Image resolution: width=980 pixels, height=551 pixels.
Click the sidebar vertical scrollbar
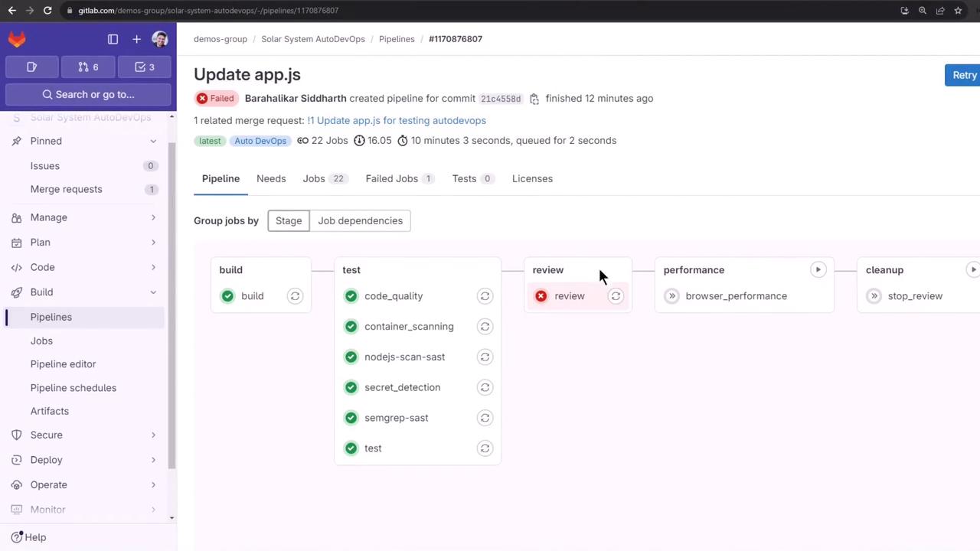[x=172, y=306]
